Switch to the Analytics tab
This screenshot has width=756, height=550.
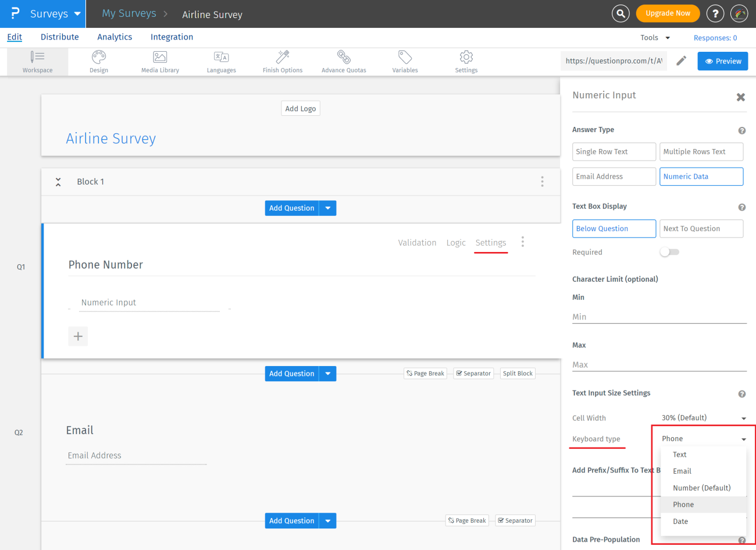(115, 37)
